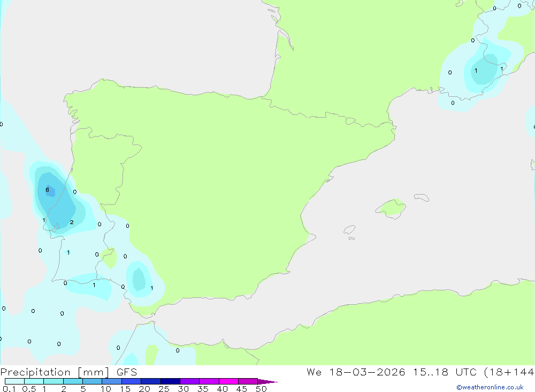Click the "15..18 UTC" time text
This screenshot has width=535, height=392.
click(445, 372)
